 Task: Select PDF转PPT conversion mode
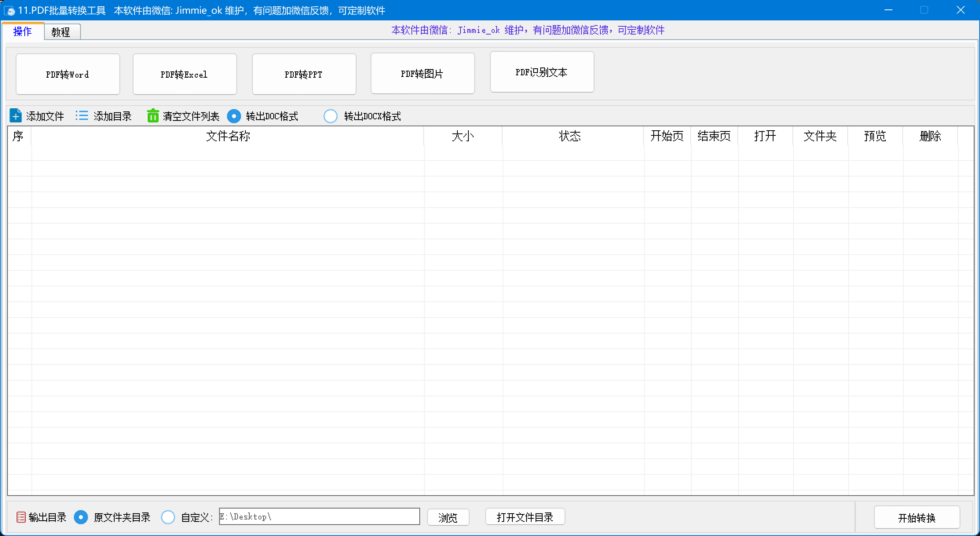(x=304, y=74)
